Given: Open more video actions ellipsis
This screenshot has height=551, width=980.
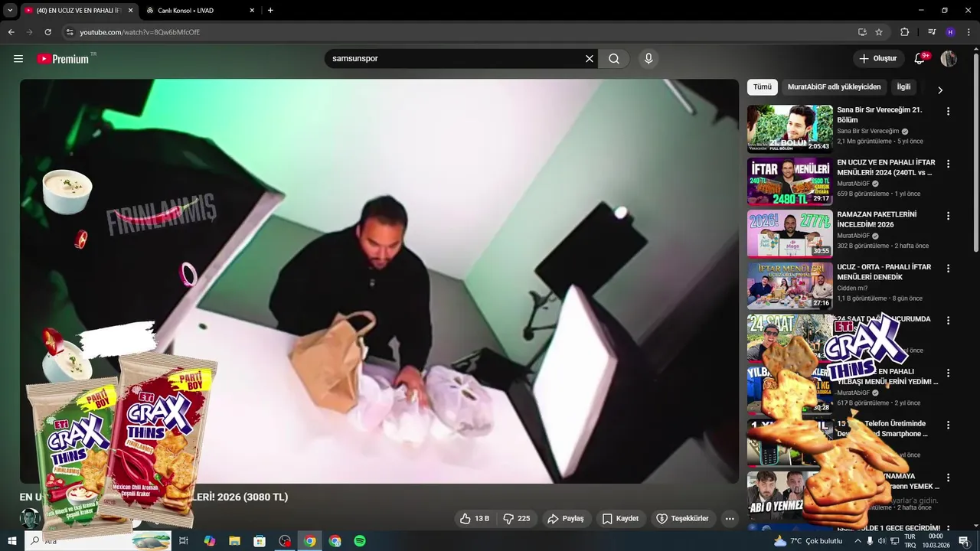Looking at the screenshot, I should click(730, 519).
